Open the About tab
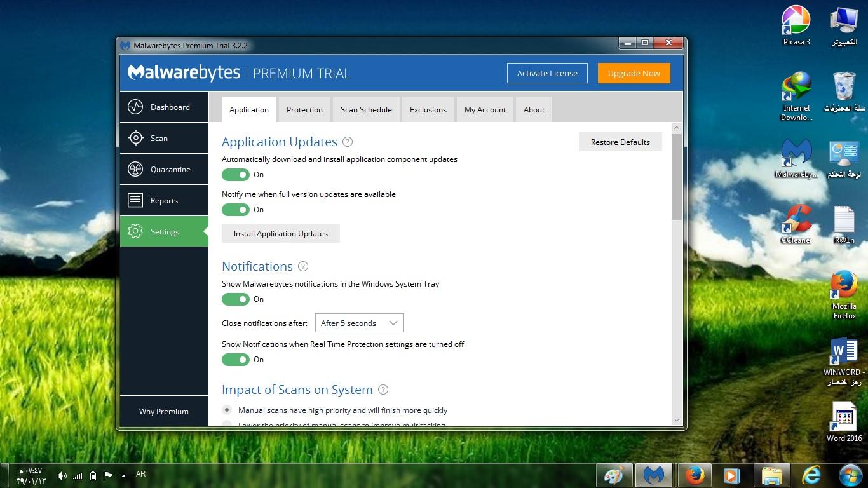 [534, 109]
